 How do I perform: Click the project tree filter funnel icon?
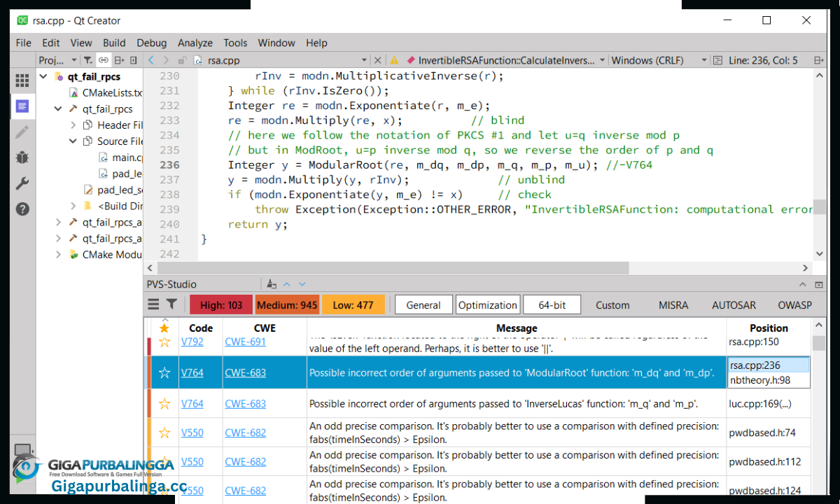(88, 61)
